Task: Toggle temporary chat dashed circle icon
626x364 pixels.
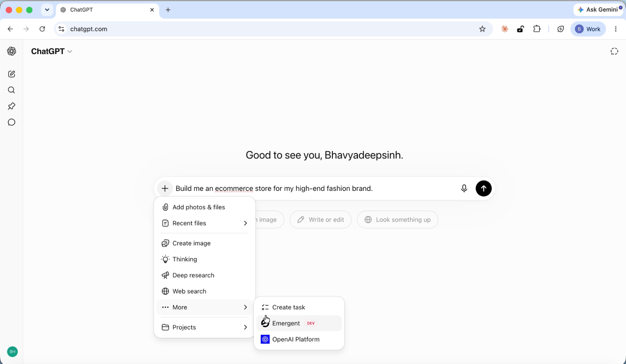Action: pyautogui.click(x=614, y=51)
